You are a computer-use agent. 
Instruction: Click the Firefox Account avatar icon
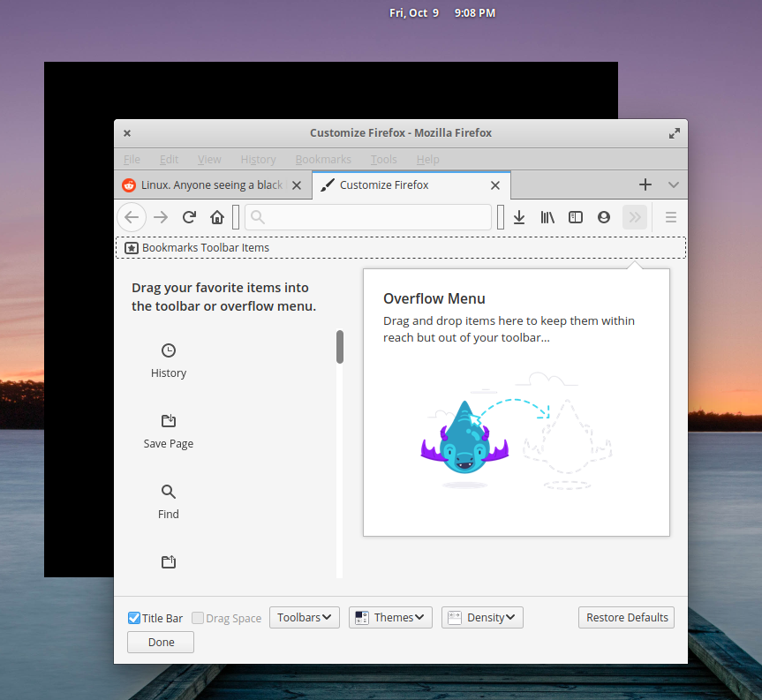tap(604, 217)
